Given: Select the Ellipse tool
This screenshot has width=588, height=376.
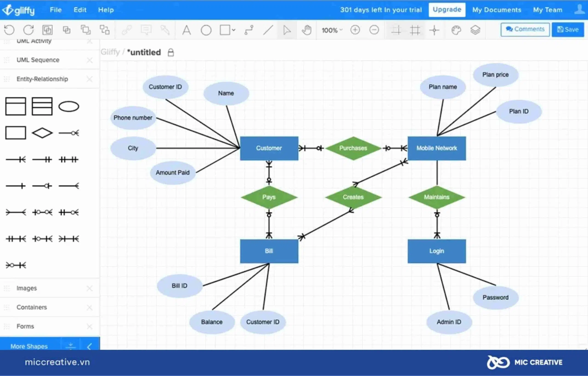Looking at the screenshot, I should point(206,30).
